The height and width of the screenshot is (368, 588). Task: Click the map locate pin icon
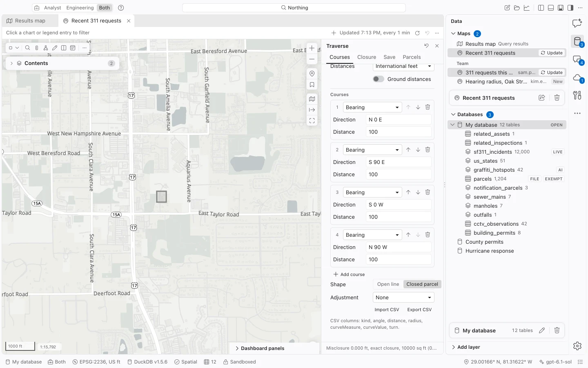(x=312, y=74)
